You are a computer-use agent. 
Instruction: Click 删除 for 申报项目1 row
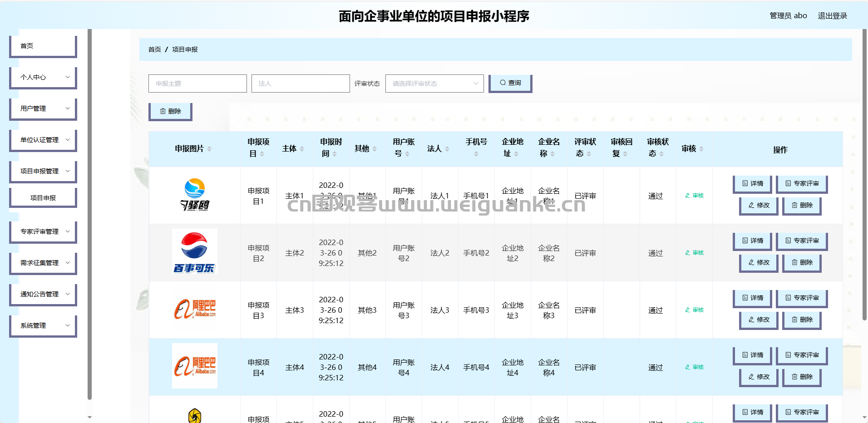[x=802, y=206]
